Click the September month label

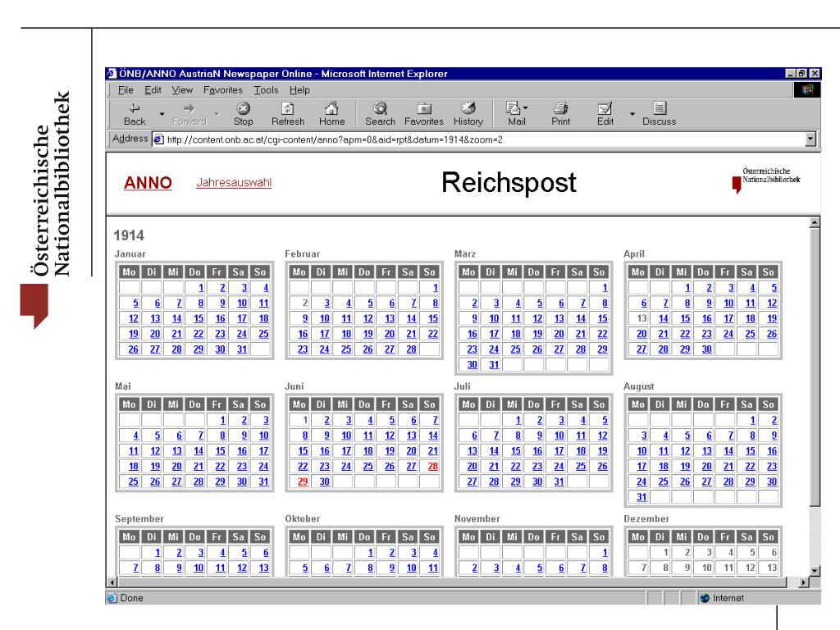pos(139,518)
